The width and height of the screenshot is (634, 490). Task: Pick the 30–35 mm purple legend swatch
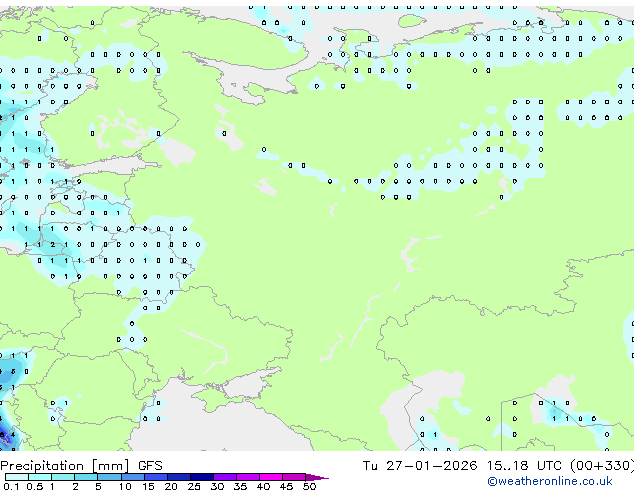tap(225, 477)
